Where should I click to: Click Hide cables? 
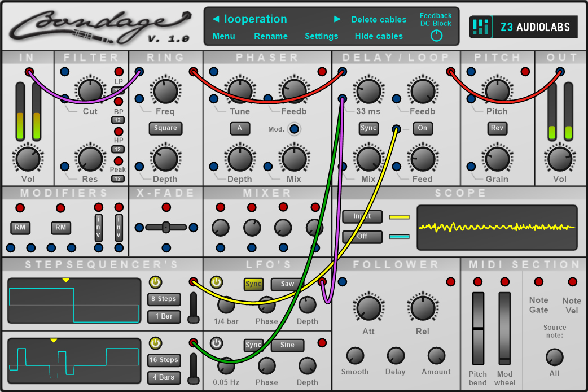click(379, 36)
